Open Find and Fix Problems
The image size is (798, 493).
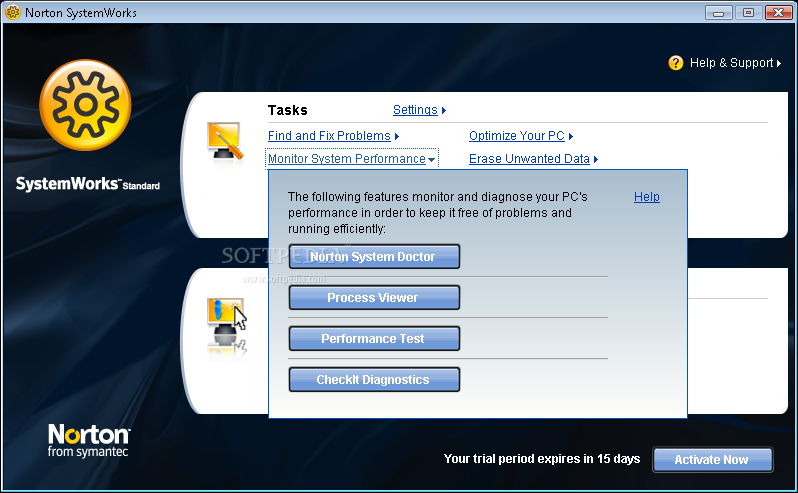pyautogui.click(x=329, y=136)
